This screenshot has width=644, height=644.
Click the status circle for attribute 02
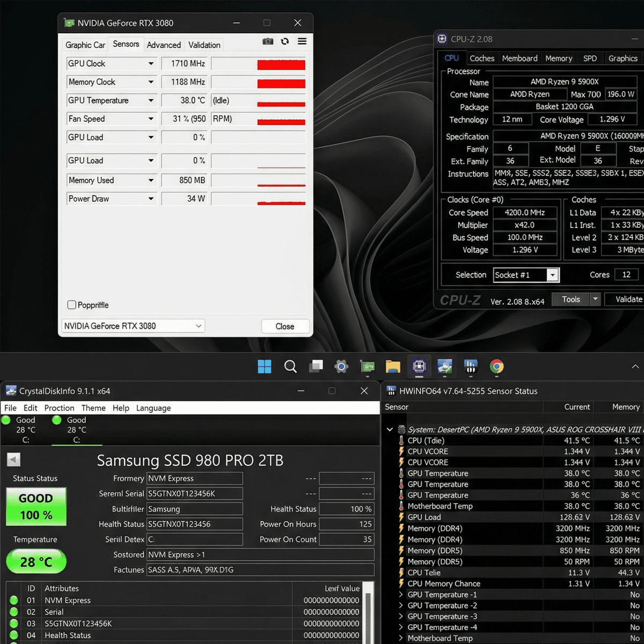click(14, 612)
